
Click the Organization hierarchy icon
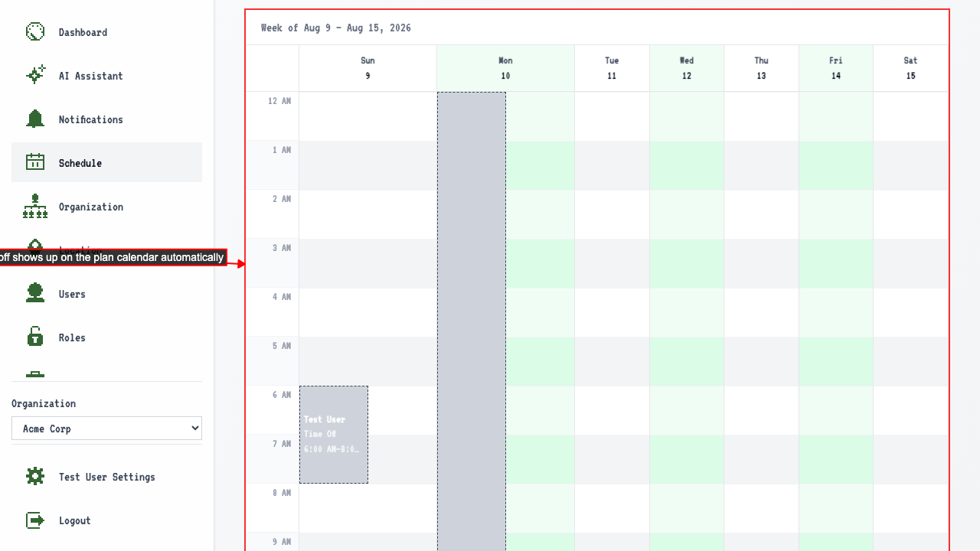(x=35, y=206)
